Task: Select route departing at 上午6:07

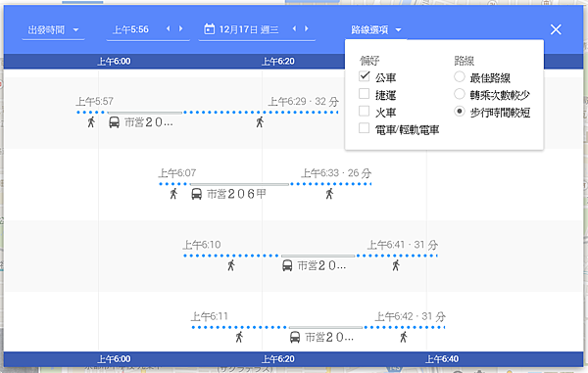Action: [177, 173]
